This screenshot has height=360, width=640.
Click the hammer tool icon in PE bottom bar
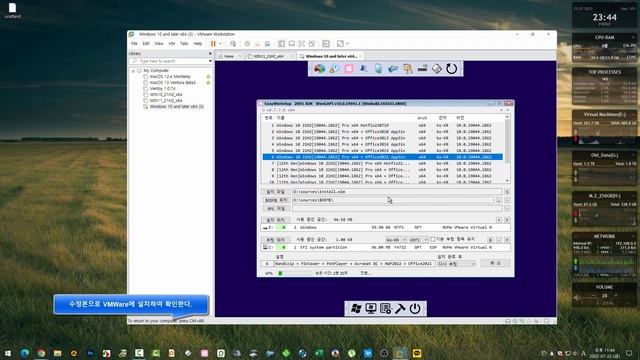400,309
